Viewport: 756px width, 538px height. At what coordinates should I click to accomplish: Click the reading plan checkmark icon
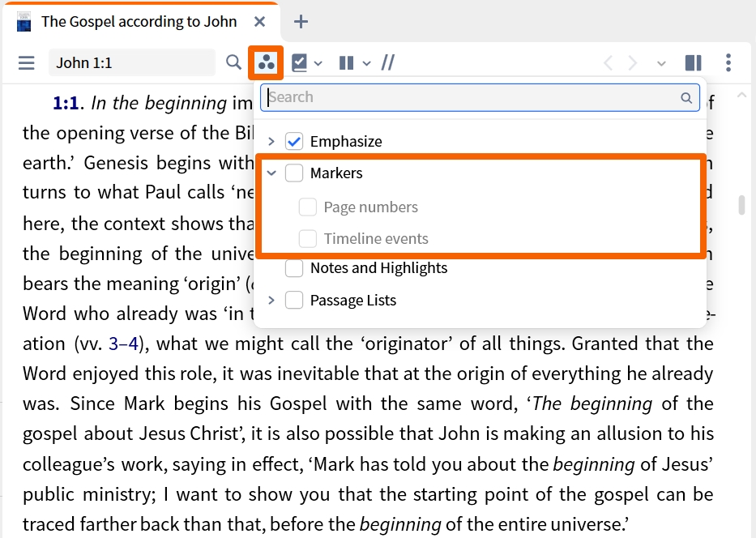click(300, 62)
